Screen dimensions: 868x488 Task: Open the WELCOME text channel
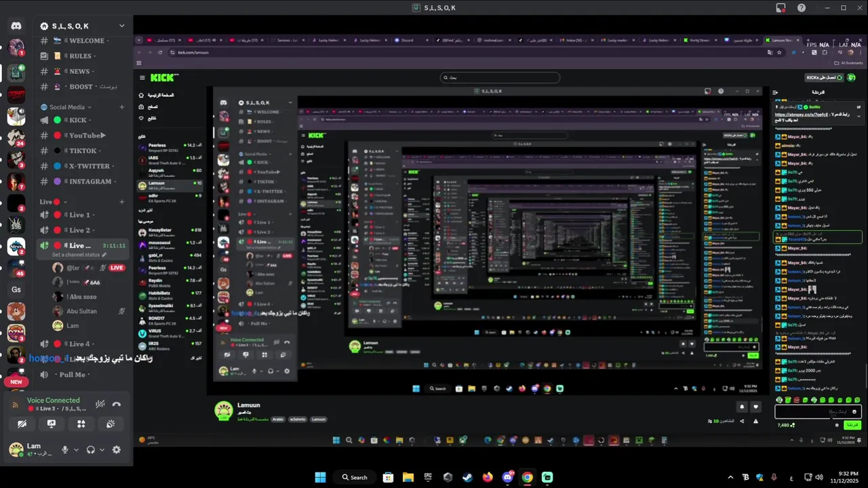coord(83,41)
